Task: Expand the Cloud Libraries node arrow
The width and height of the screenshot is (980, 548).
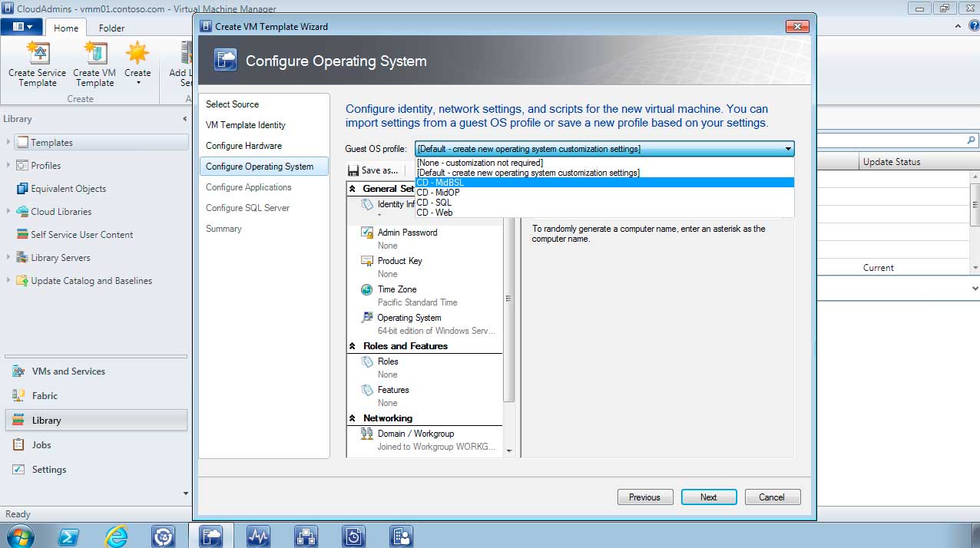Action: 8,211
